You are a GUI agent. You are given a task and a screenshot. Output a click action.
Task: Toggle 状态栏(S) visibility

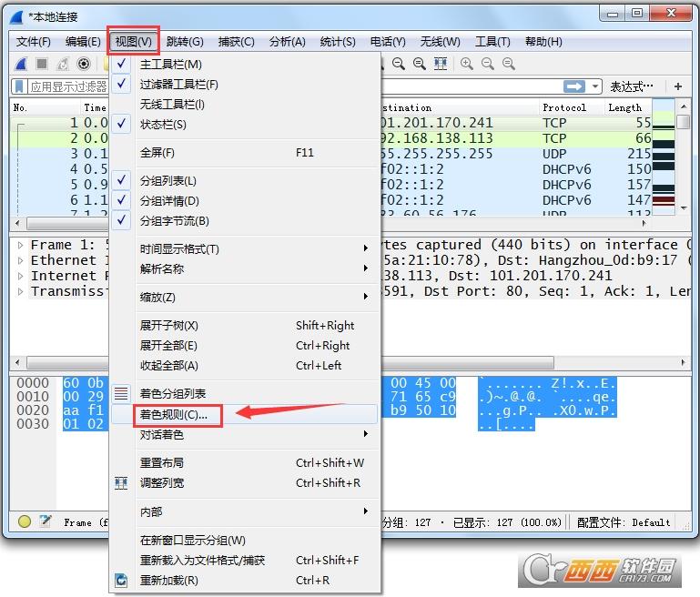click(245, 125)
